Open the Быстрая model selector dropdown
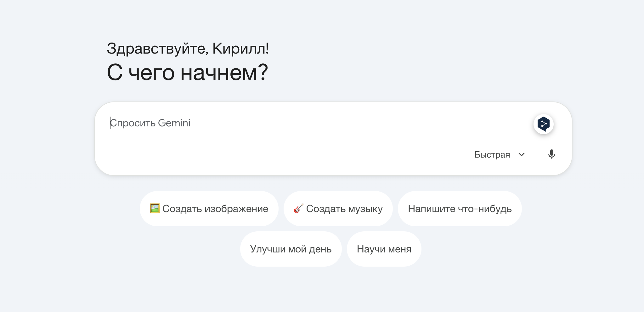 click(500, 154)
